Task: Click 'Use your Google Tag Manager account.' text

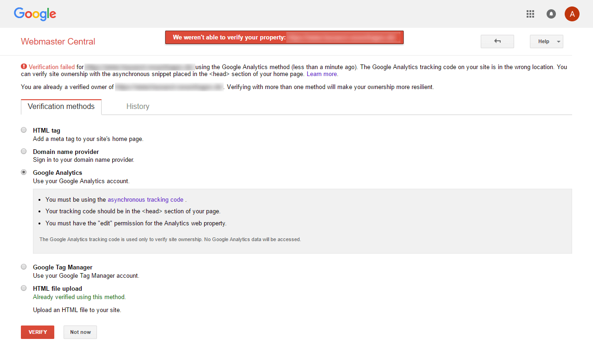Action: (86, 276)
